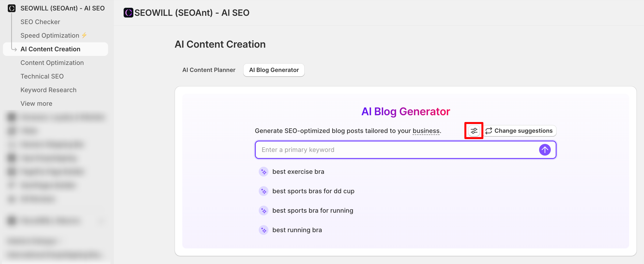
Task: Open Keyword Research in the sidebar
Action: [x=48, y=90]
